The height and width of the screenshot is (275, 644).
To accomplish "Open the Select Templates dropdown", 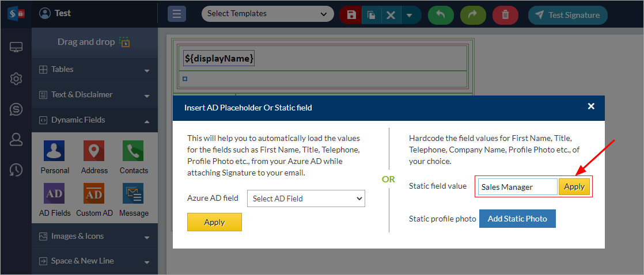I will [x=268, y=14].
